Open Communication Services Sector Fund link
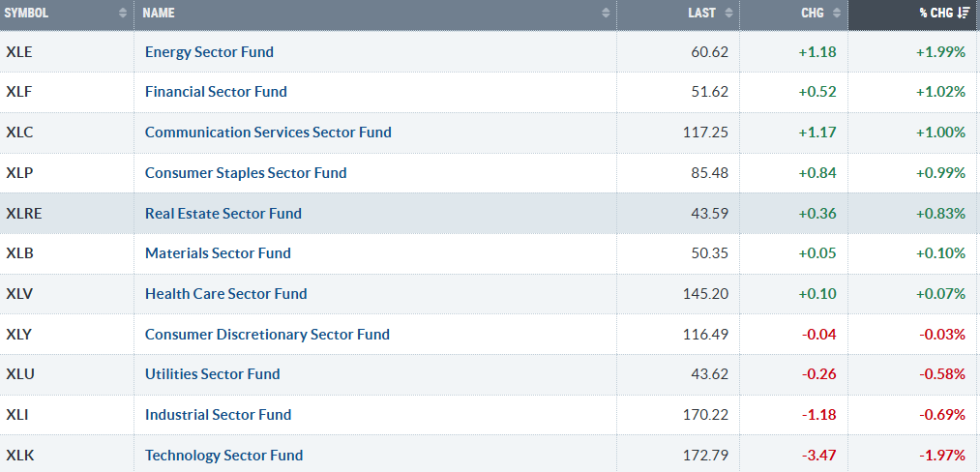The height and width of the screenshot is (472, 980). coord(268,132)
